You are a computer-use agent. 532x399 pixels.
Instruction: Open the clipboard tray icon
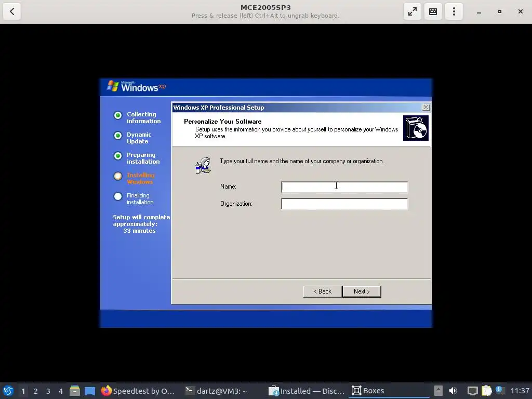(486, 391)
